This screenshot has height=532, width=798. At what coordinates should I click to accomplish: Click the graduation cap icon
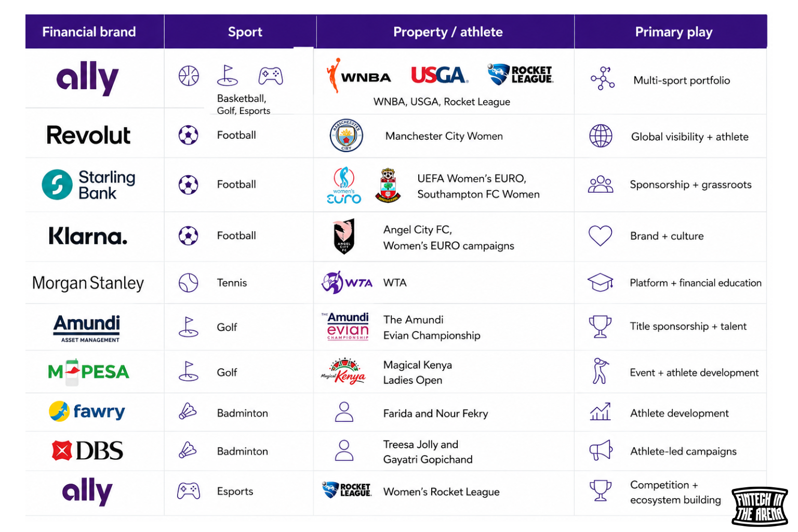[x=601, y=283]
